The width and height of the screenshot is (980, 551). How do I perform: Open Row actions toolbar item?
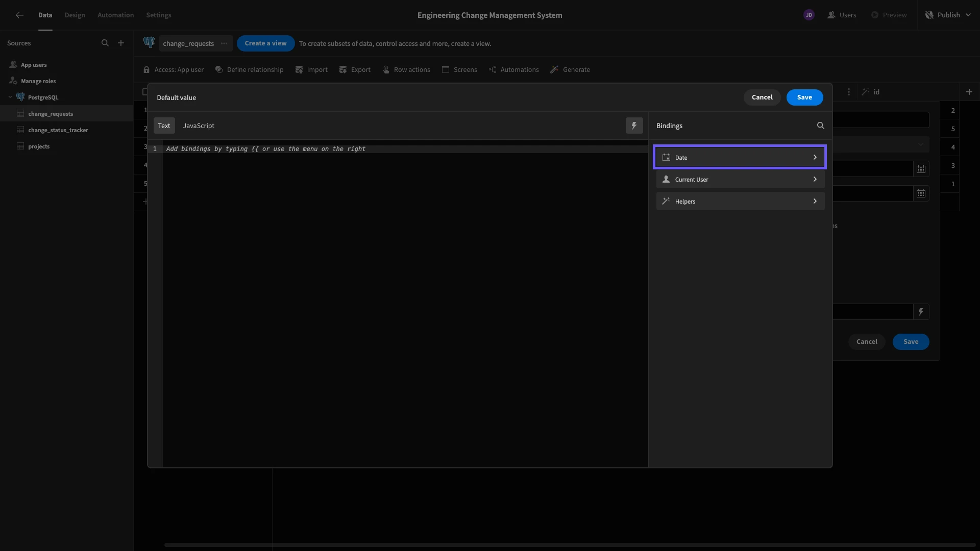(406, 70)
